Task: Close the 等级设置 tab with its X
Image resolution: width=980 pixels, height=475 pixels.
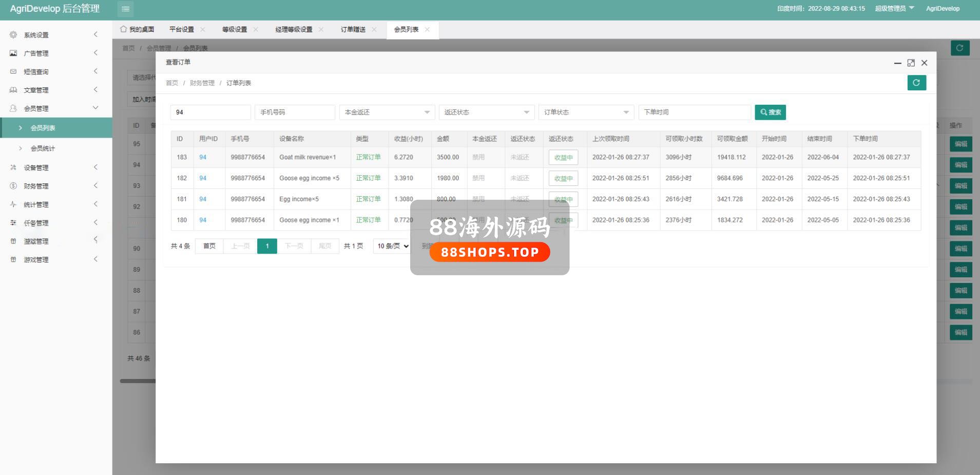Action: (x=256, y=29)
